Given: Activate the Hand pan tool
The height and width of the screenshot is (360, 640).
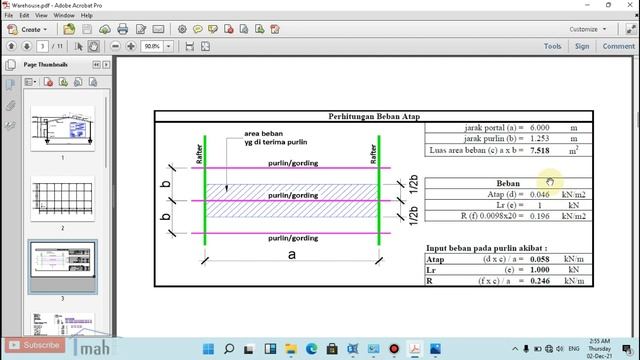Looking at the screenshot, I should click(x=93, y=47).
